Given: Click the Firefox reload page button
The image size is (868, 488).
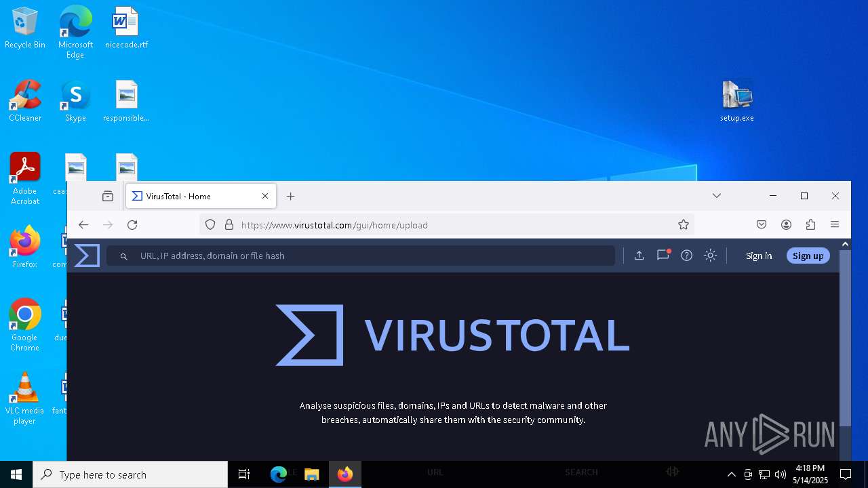Looking at the screenshot, I should pos(132,225).
